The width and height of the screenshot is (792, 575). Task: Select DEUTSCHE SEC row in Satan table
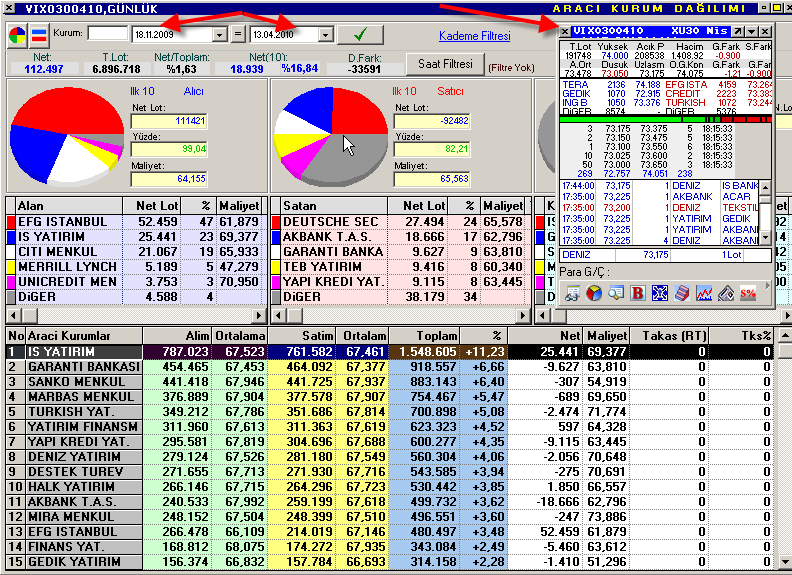(401, 222)
